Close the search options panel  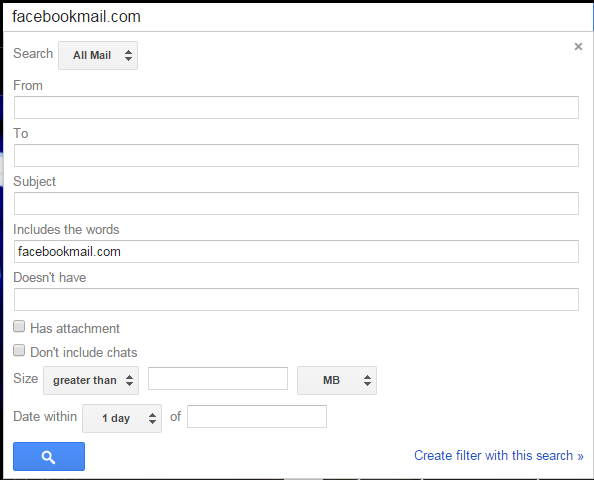pos(578,47)
